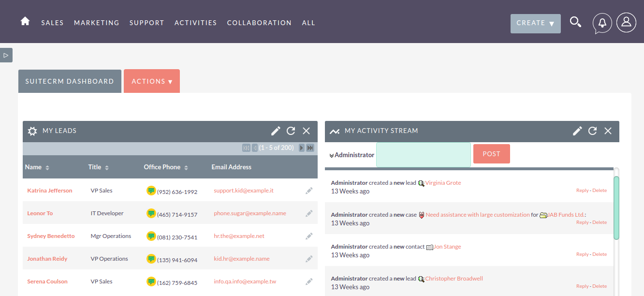Click the Post button
This screenshot has height=296, width=644.
point(491,154)
